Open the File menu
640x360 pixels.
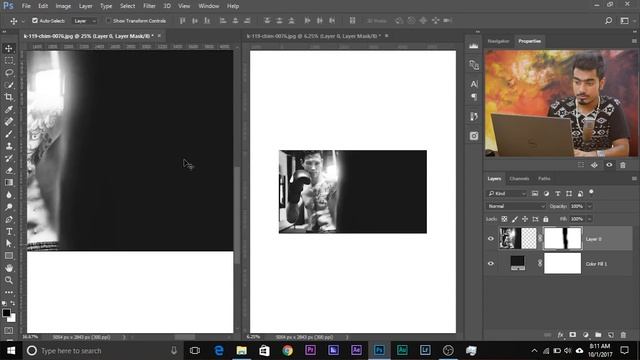coord(26,6)
